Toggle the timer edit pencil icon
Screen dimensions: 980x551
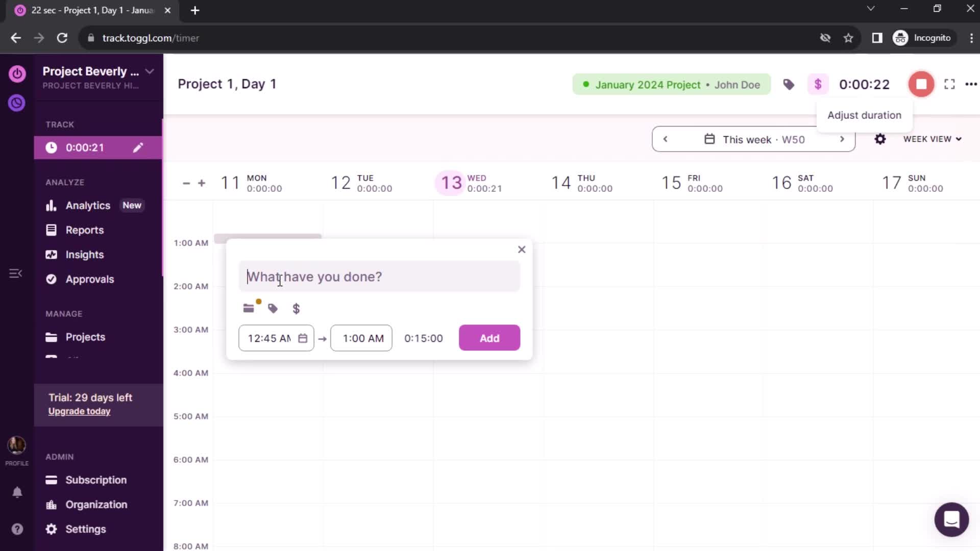[138, 147]
